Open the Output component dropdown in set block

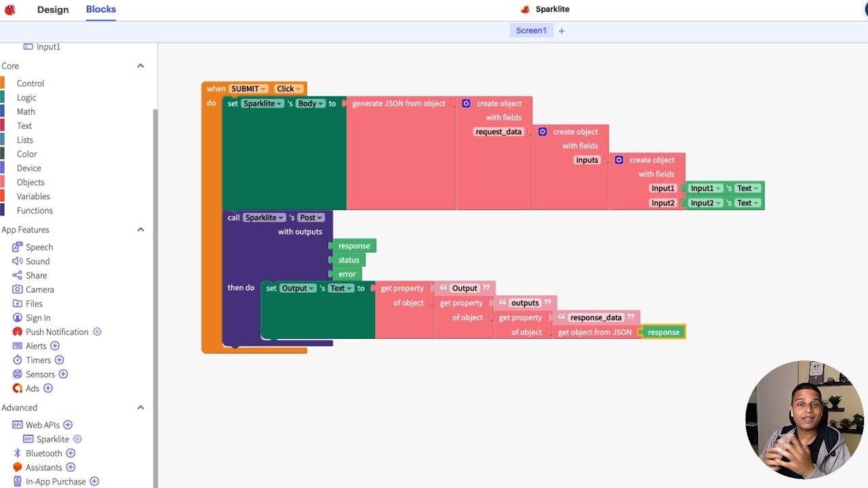point(298,288)
